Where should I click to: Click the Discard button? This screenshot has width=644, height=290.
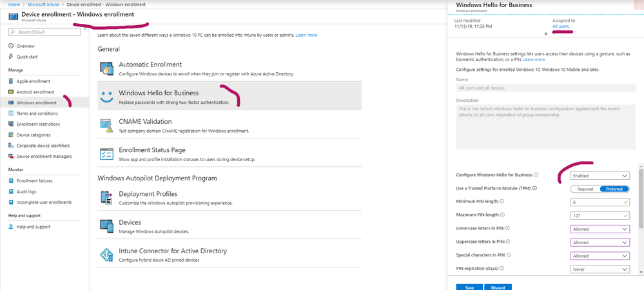tap(498, 287)
